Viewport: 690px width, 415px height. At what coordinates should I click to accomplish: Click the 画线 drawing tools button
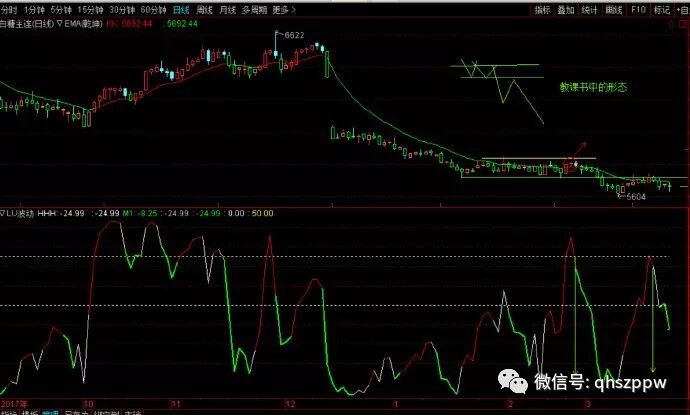[x=614, y=10]
